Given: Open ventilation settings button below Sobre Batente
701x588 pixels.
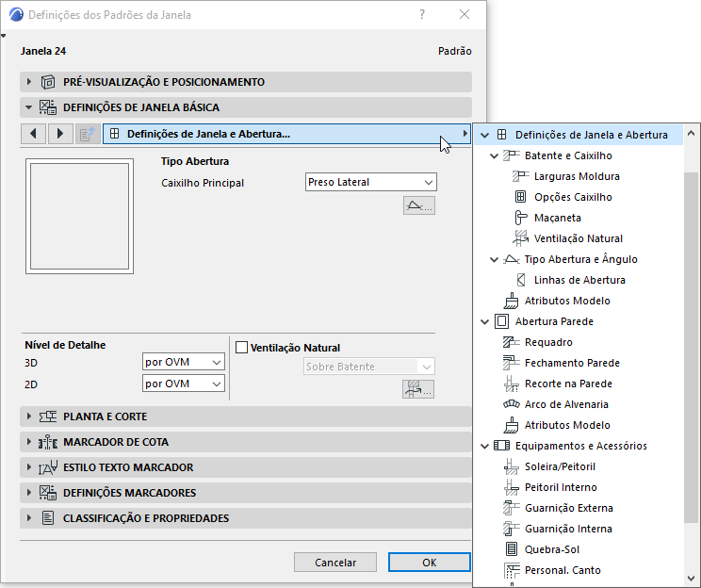Looking at the screenshot, I should click(418, 389).
